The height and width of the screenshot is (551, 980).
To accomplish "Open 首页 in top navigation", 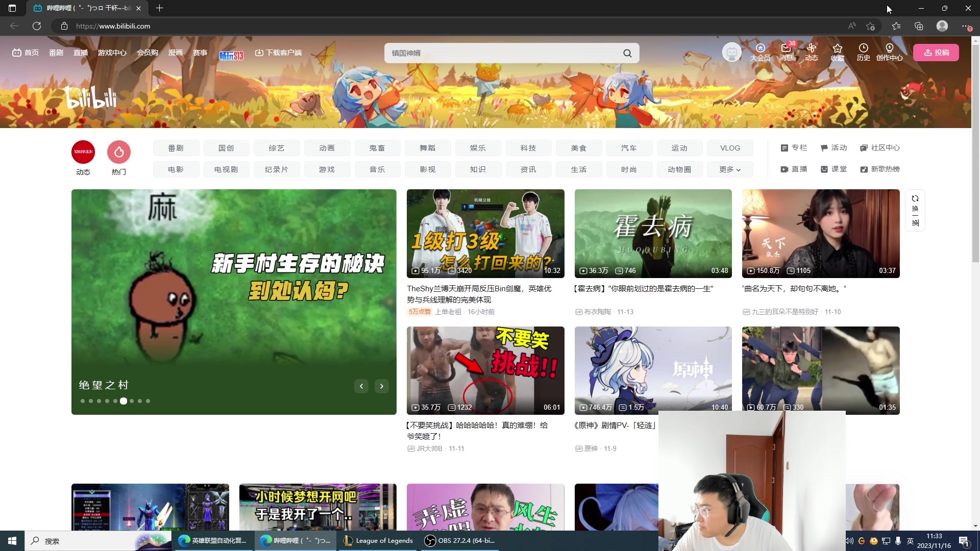I will point(26,53).
